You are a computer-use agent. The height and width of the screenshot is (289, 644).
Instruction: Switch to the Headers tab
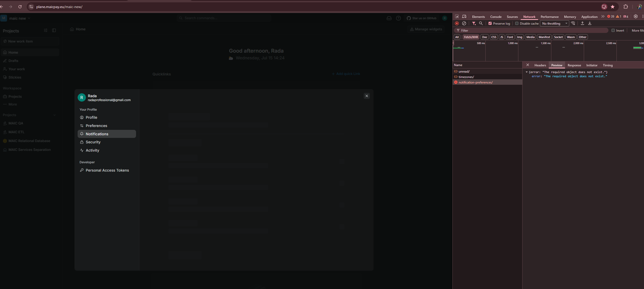pos(540,65)
